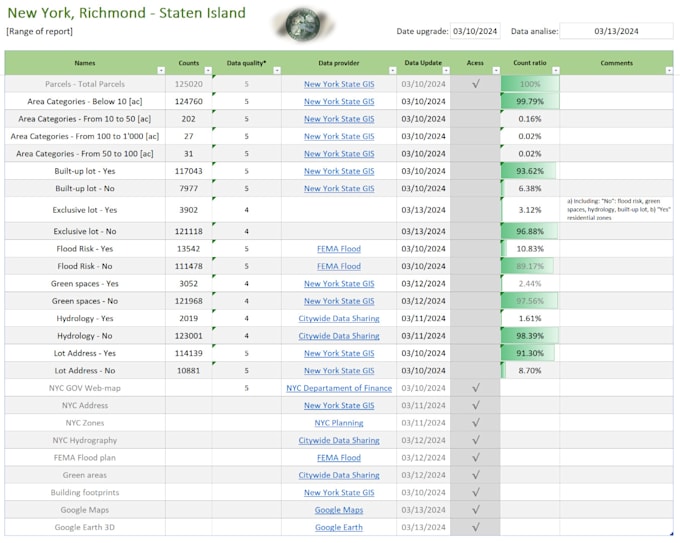680x543 pixels.
Task: Click the count 125020 for Total Parcels
Action: click(x=189, y=84)
